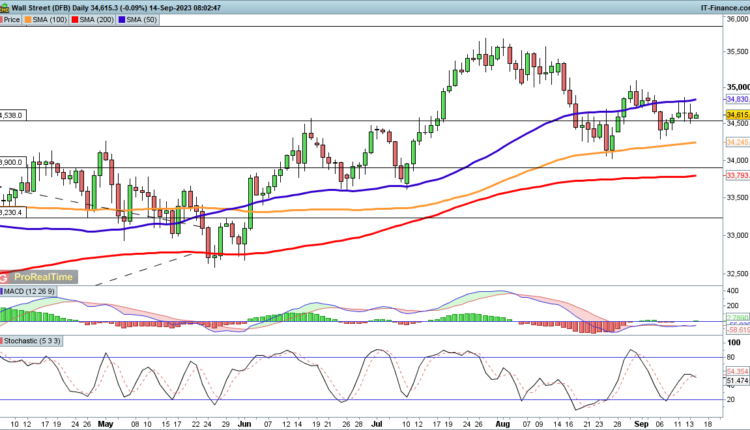Click the 4,538.0 horizontal level label
This screenshot has height=430, width=750.
pyautogui.click(x=11, y=115)
